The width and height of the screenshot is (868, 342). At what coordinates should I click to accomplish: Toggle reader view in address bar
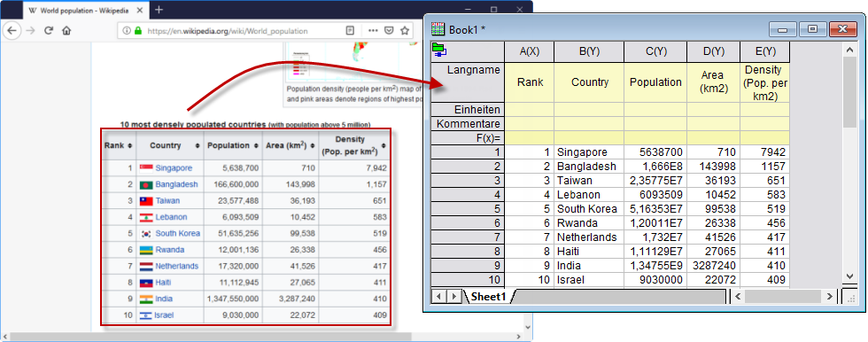(x=350, y=30)
